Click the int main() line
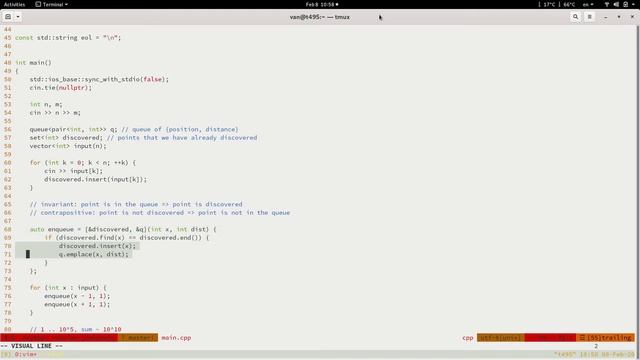The height and width of the screenshot is (360, 640). (33, 62)
